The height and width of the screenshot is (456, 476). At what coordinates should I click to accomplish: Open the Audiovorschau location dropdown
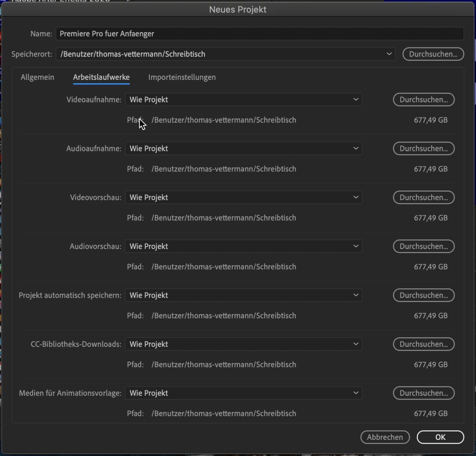[243, 246]
